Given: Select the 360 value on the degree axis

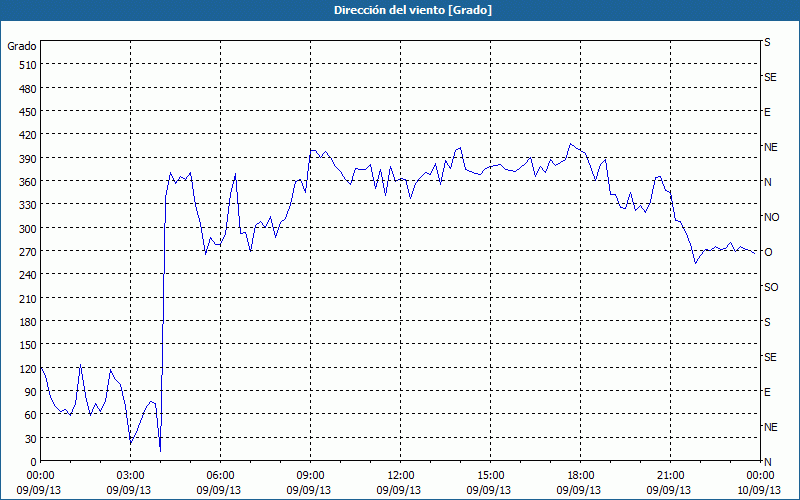Looking at the screenshot, I should click(x=28, y=182).
